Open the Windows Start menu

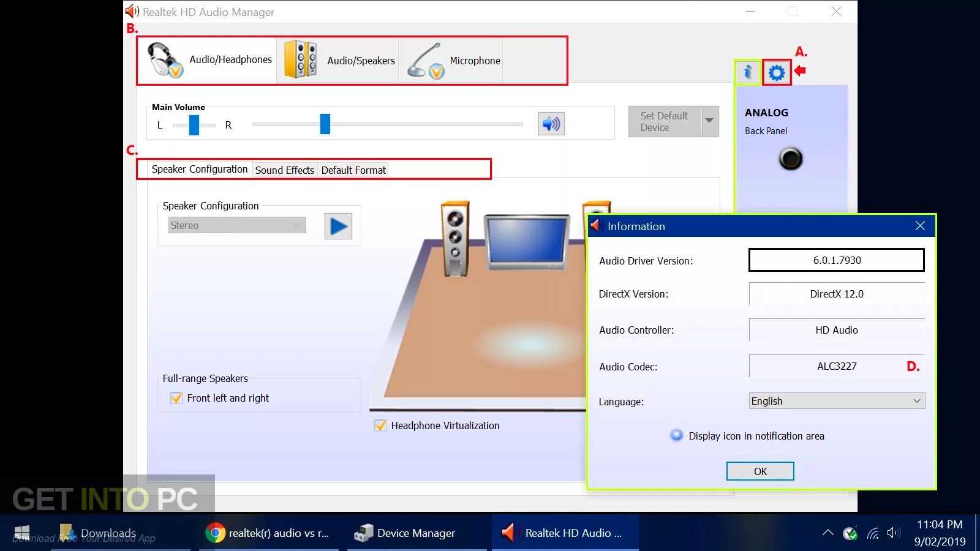[x=22, y=533]
